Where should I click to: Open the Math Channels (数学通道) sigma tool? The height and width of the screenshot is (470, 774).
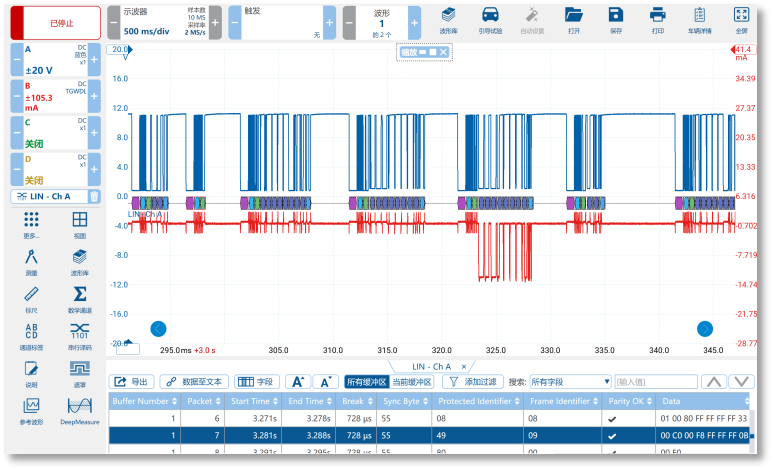[x=79, y=298]
